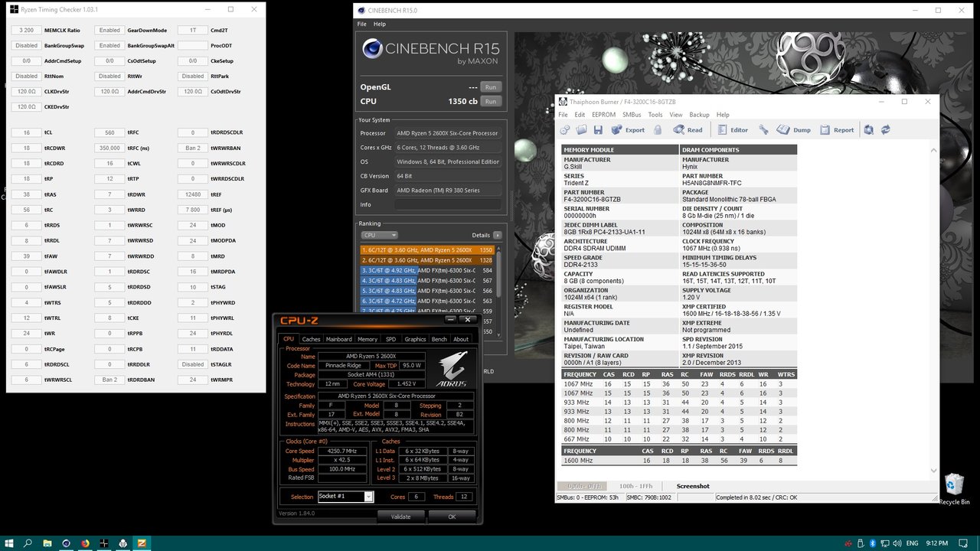The width and height of the screenshot is (980, 551).
Task: Click the taskbar search magnifier icon
Action: [28, 543]
